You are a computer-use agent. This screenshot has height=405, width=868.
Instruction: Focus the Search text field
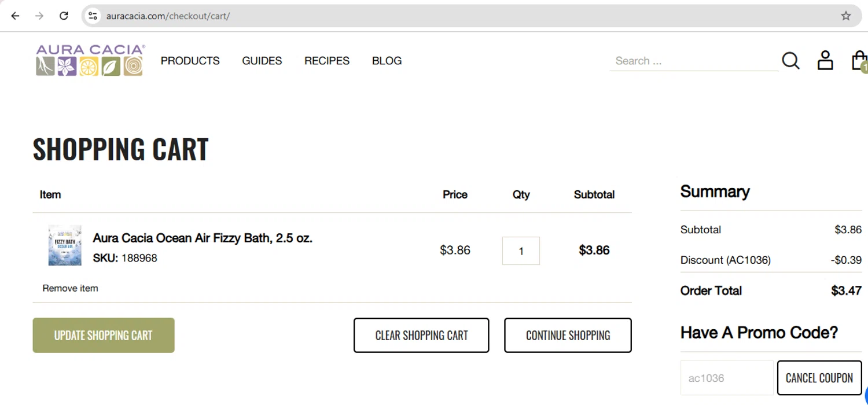click(694, 61)
